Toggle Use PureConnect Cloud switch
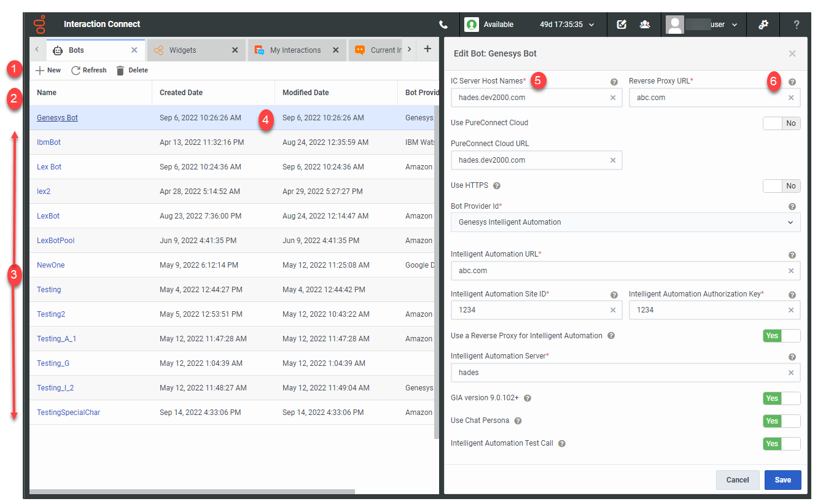The height and width of the screenshot is (504, 834). point(781,123)
